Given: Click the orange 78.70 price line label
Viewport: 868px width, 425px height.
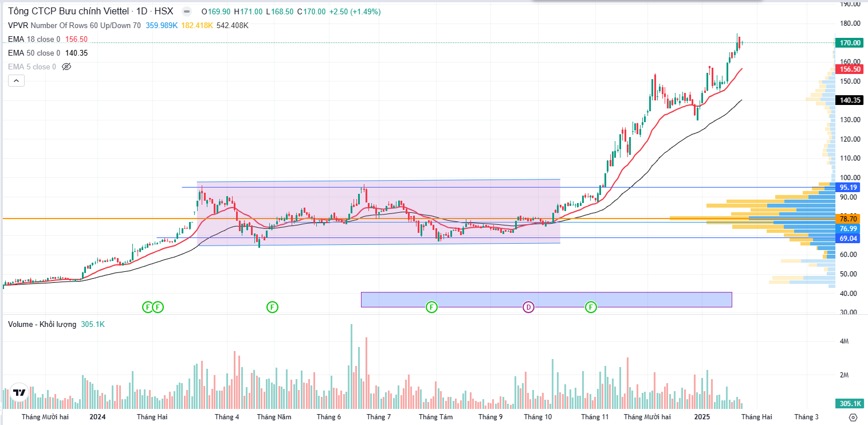Looking at the screenshot, I should tap(849, 219).
